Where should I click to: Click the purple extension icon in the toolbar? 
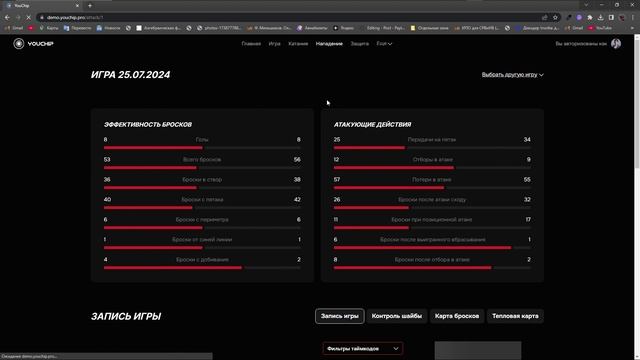point(579,18)
